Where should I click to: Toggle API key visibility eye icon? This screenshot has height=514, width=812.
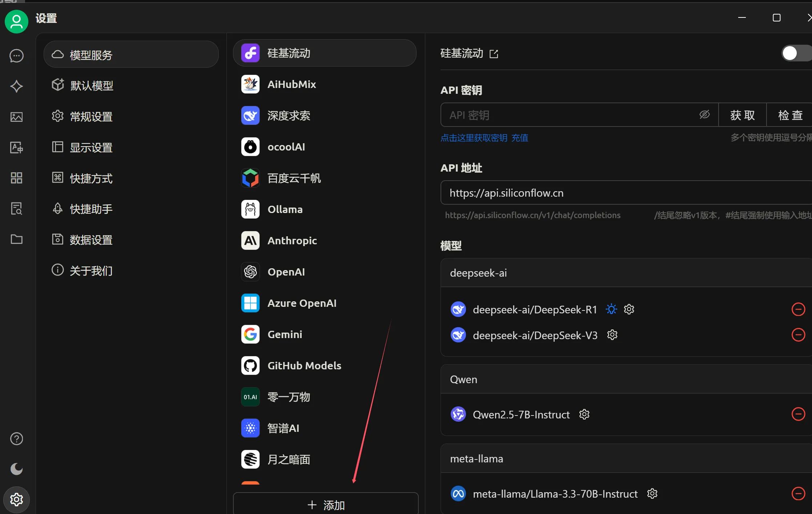tap(704, 115)
